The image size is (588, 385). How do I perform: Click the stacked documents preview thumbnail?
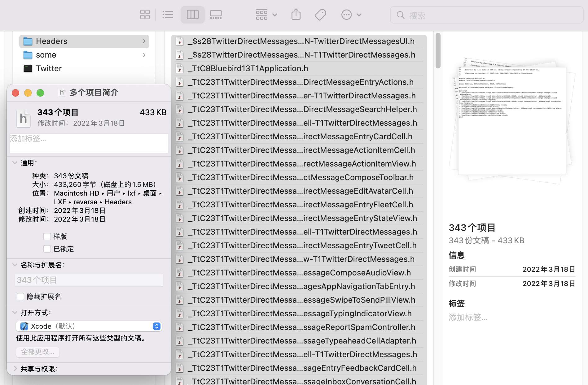[512, 121]
